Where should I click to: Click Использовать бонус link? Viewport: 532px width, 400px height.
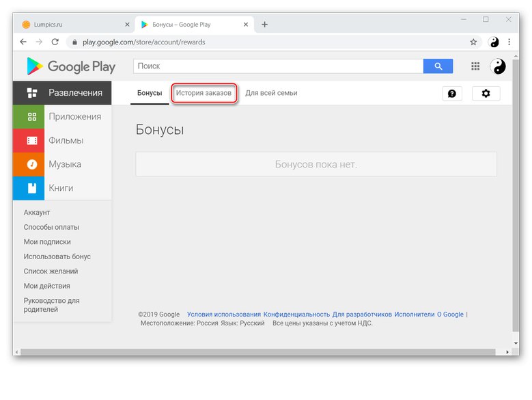click(x=57, y=256)
